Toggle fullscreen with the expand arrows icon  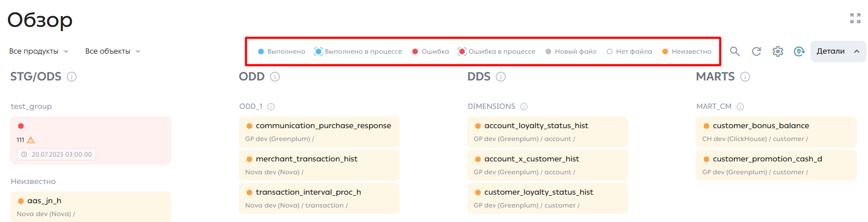coord(855,18)
